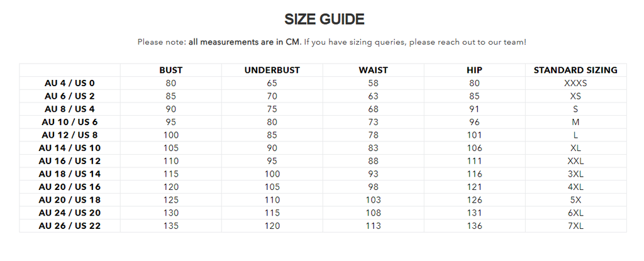Click the XXXS standard sizing cell
The height and width of the screenshot is (261, 644).
575,83
